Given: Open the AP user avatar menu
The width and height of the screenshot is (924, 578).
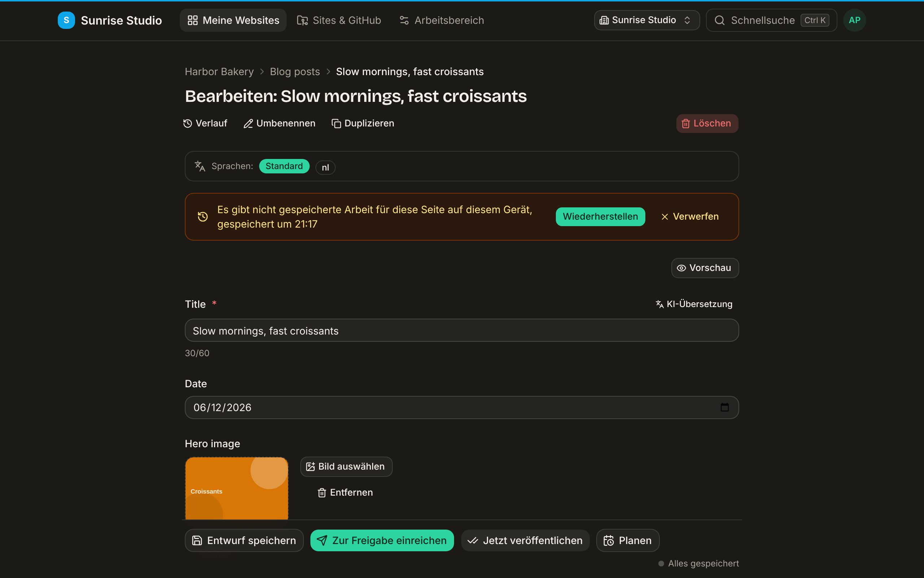Looking at the screenshot, I should coord(854,20).
